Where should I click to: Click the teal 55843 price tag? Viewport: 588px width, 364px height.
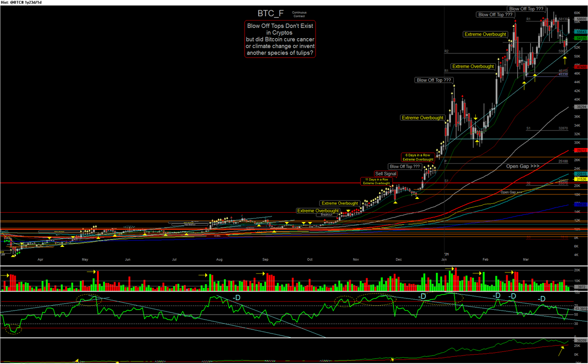click(x=581, y=31)
